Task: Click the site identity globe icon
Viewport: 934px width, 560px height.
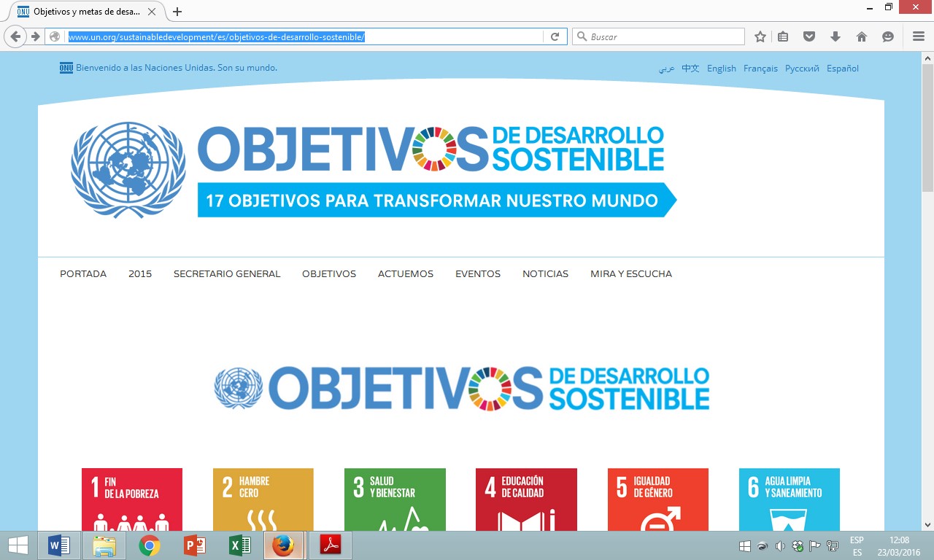Action: click(x=55, y=36)
